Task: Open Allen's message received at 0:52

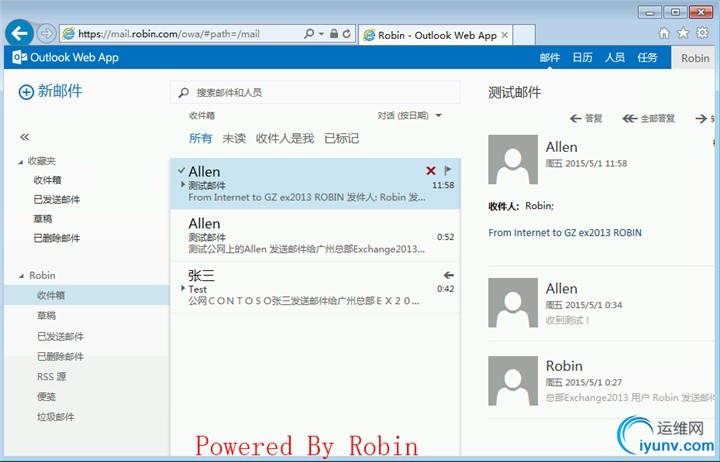Action: pos(315,236)
